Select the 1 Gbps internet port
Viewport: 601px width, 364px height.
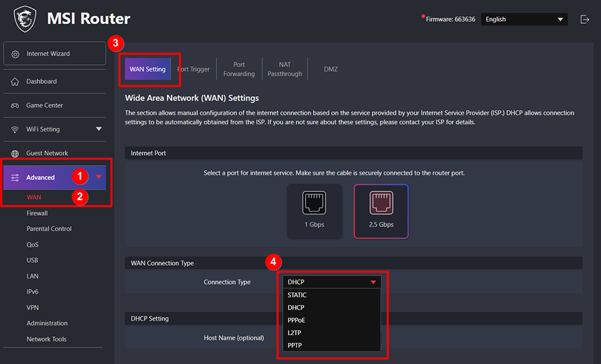point(314,211)
